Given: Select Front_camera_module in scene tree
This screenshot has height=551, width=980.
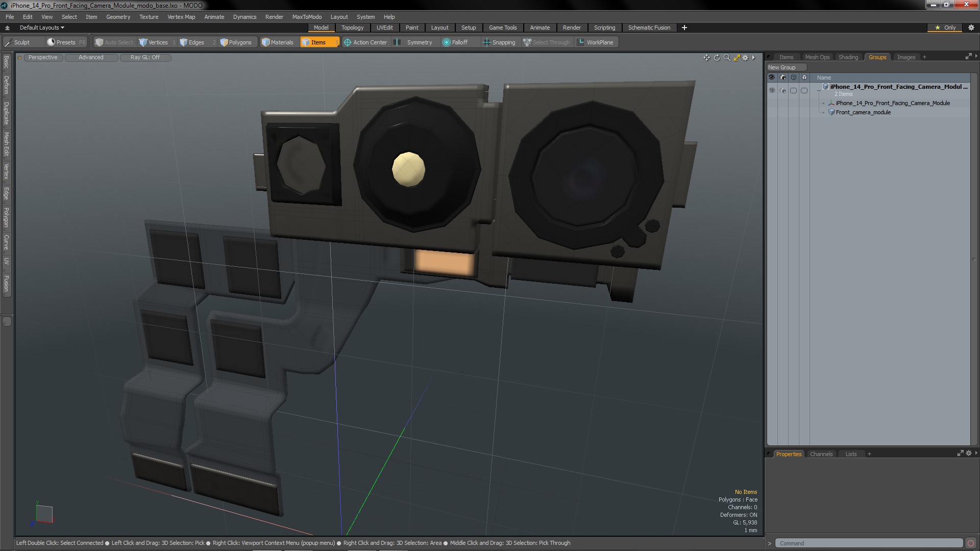Looking at the screenshot, I should (864, 112).
